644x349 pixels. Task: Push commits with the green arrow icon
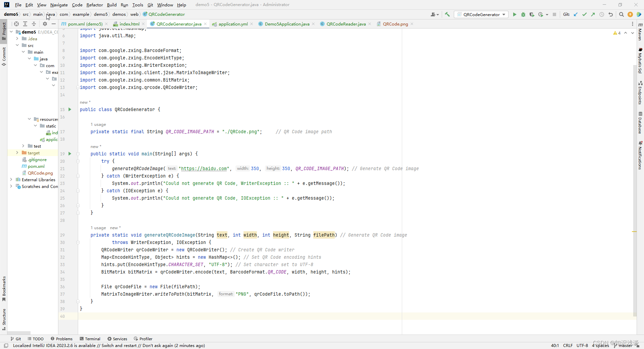(x=593, y=14)
